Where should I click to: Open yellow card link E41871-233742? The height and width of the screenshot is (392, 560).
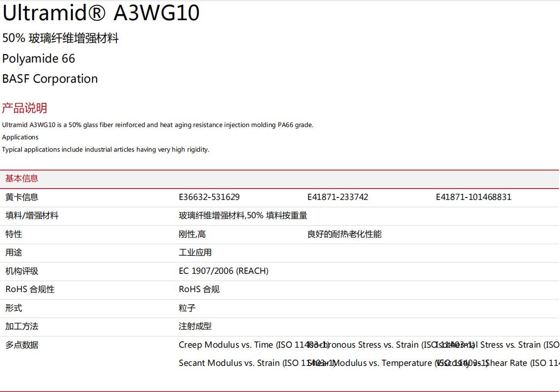tap(337, 197)
